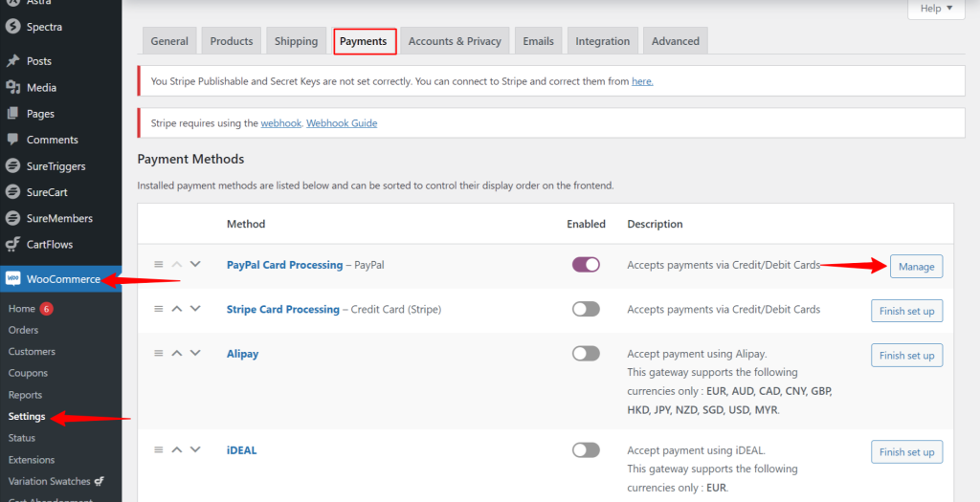Open PayPal Card Processing method link
The height and width of the screenshot is (502, 980).
[x=285, y=265]
